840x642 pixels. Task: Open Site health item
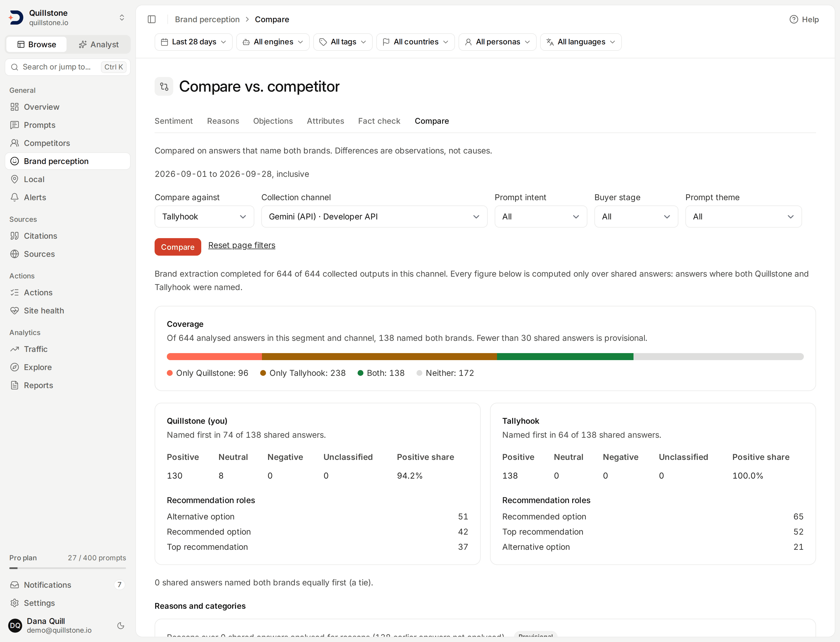point(68,311)
